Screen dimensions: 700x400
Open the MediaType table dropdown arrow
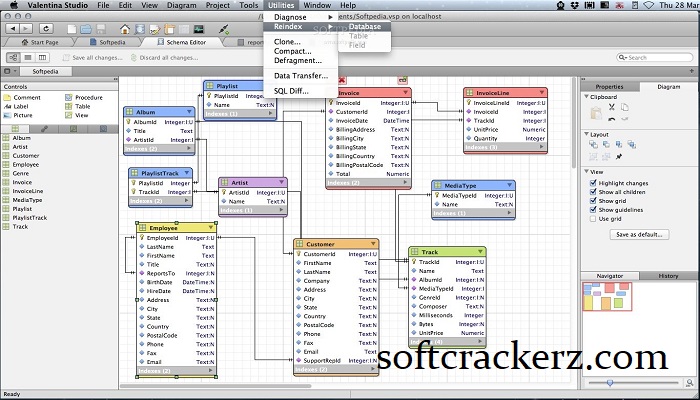coord(509,185)
